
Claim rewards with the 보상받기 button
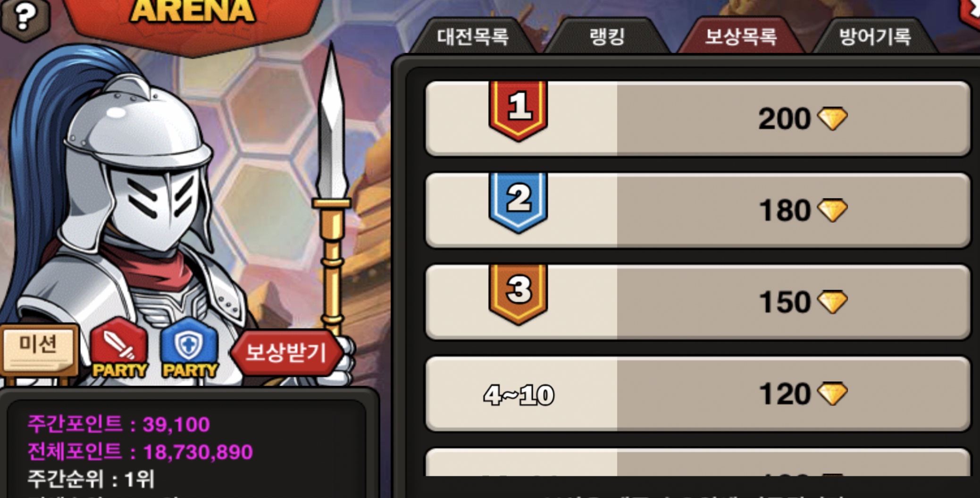pyautogui.click(x=287, y=352)
